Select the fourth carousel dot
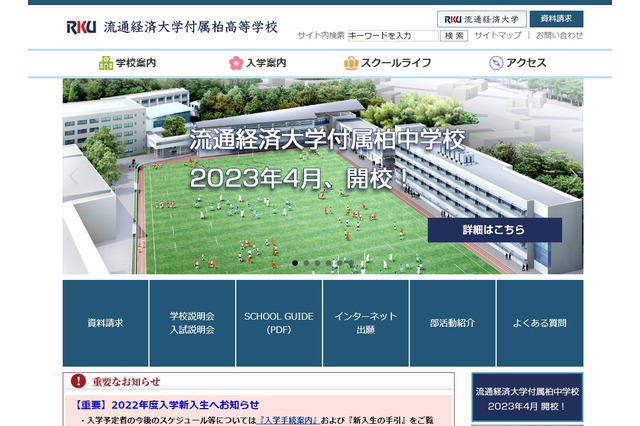 pyautogui.click(x=329, y=263)
